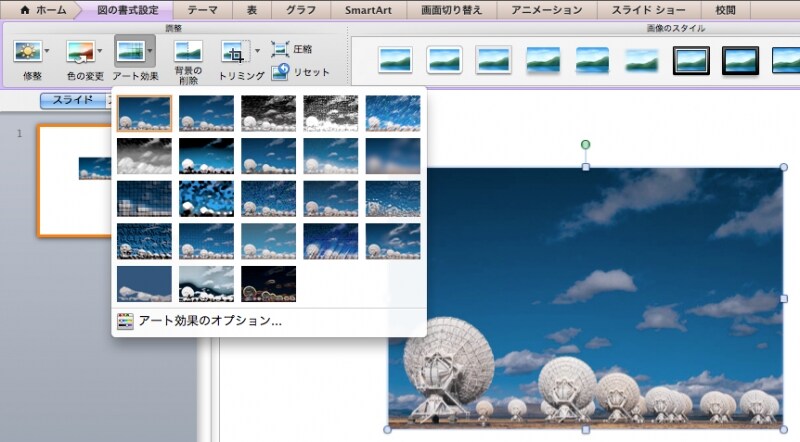
Task: Choose the grayscale clouds effect, second row
Action: [144, 156]
